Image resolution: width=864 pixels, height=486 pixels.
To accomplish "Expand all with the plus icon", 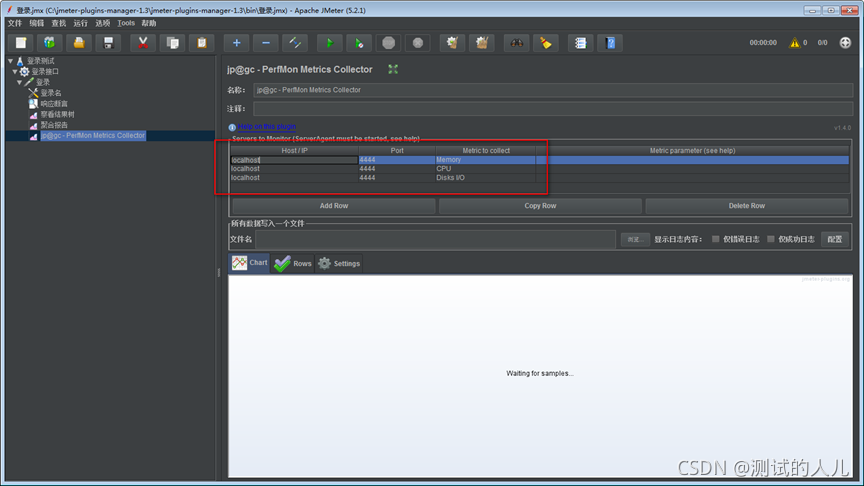I will click(x=236, y=43).
